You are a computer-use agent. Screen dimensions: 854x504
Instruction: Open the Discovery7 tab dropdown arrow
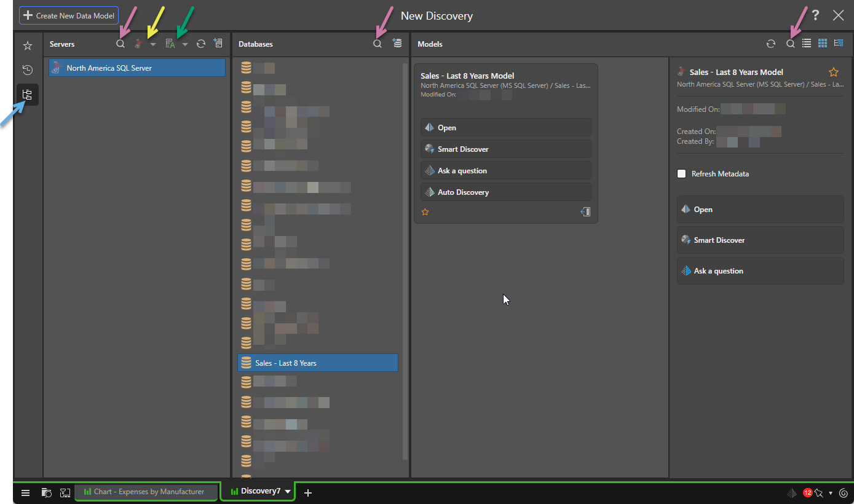click(x=287, y=492)
